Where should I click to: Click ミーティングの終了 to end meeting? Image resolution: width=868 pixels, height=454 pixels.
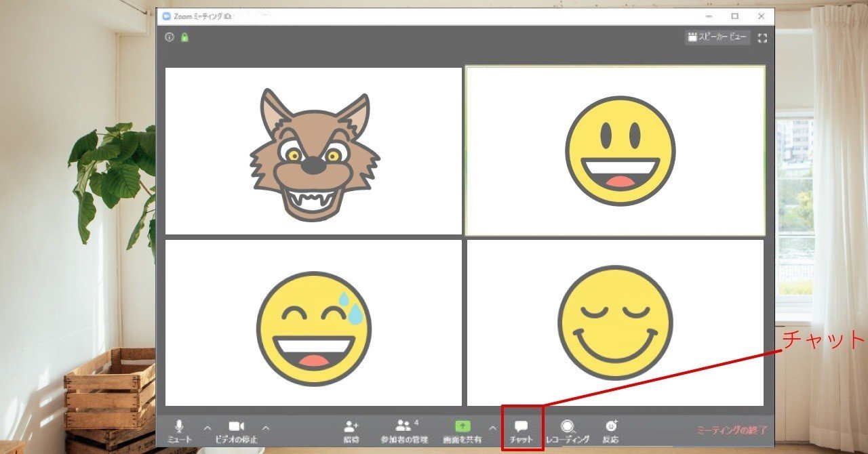click(x=733, y=430)
